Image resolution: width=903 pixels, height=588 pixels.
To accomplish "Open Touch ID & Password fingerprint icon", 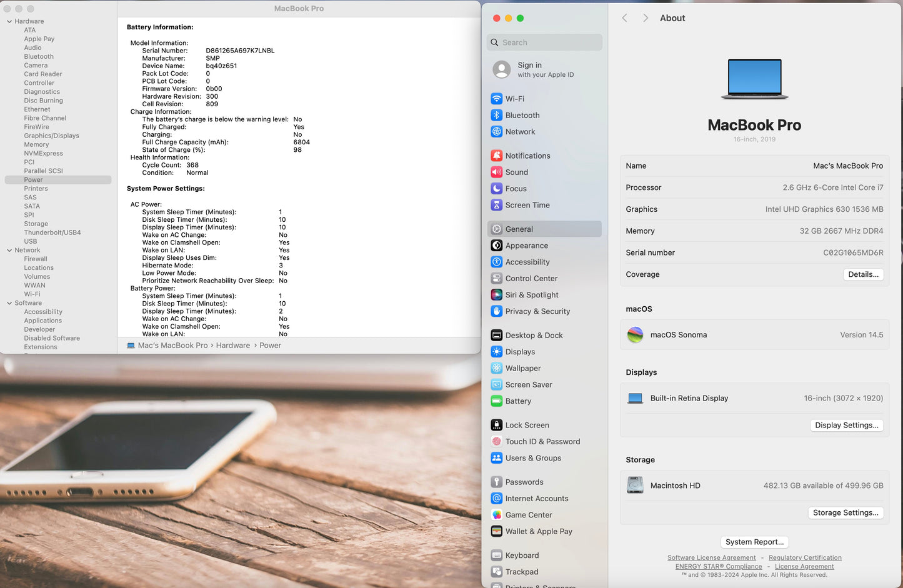I will pos(496,442).
